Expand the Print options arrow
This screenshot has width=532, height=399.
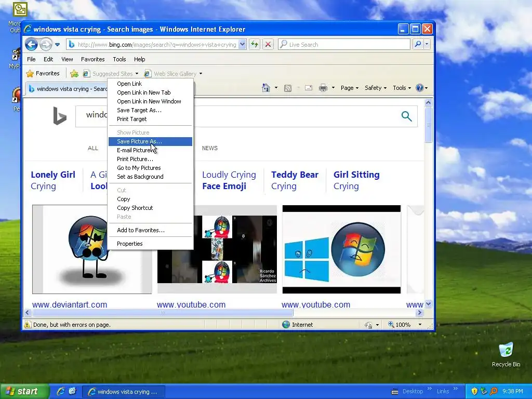click(x=333, y=88)
